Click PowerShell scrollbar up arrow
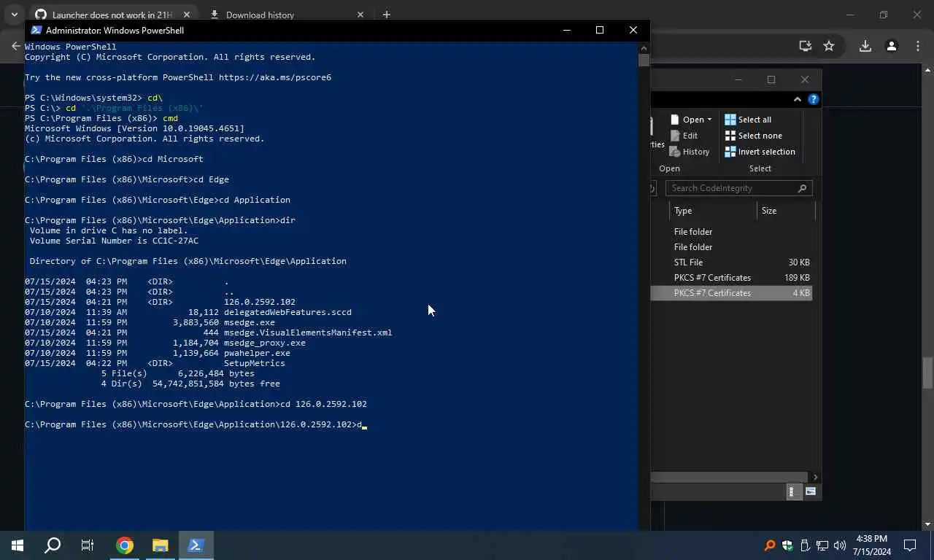This screenshot has width=934, height=560. pyautogui.click(x=644, y=47)
